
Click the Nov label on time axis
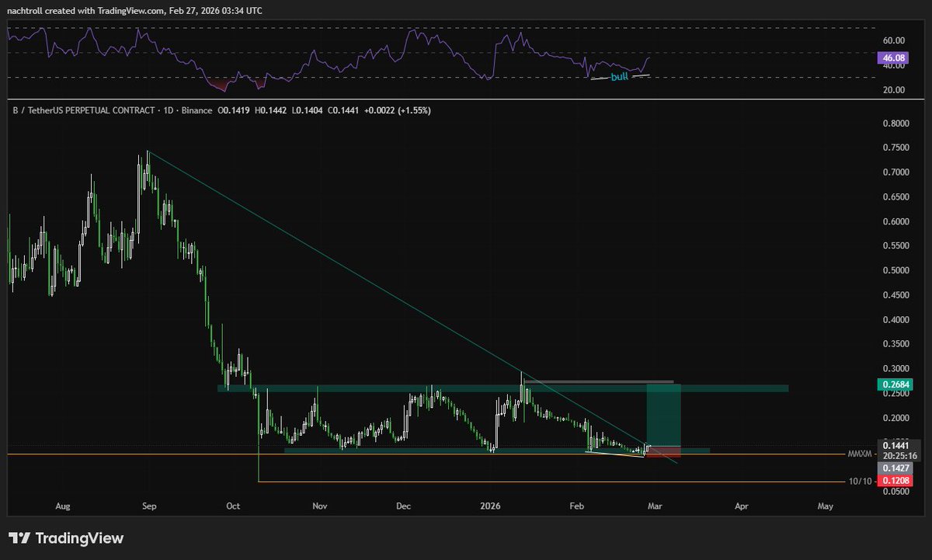point(319,506)
